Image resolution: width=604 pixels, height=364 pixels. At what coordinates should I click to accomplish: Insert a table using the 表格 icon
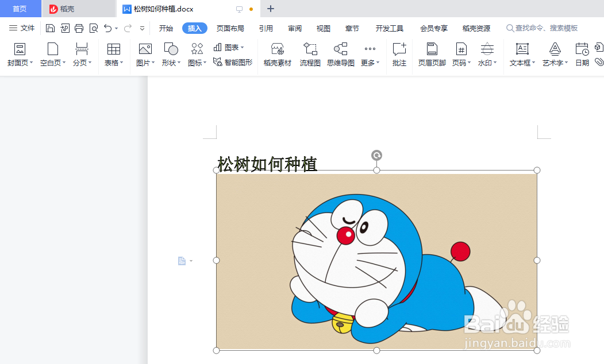(x=113, y=54)
